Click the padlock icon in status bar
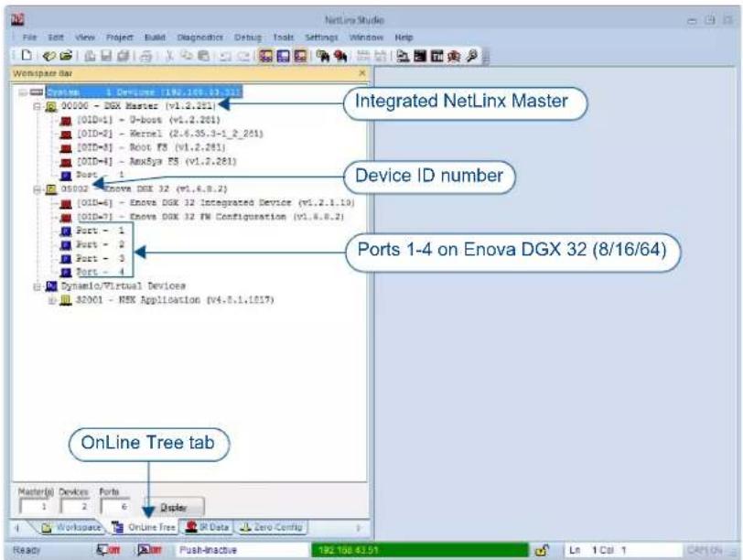This screenshot has height=560, width=743. 542,550
